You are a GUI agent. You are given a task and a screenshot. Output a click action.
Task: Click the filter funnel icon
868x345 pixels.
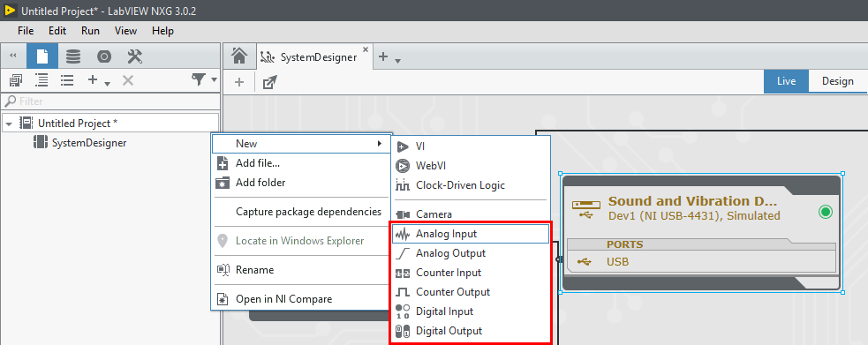[199, 80]
